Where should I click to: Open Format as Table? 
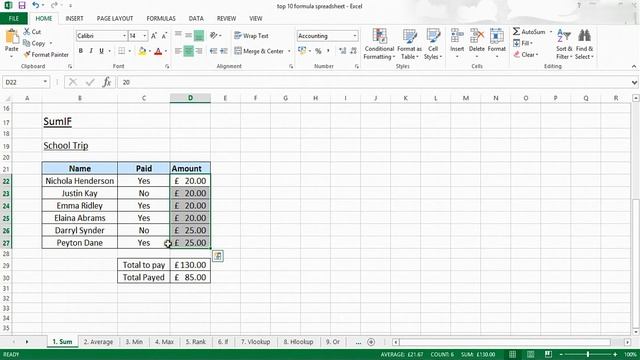coord(409,44)
